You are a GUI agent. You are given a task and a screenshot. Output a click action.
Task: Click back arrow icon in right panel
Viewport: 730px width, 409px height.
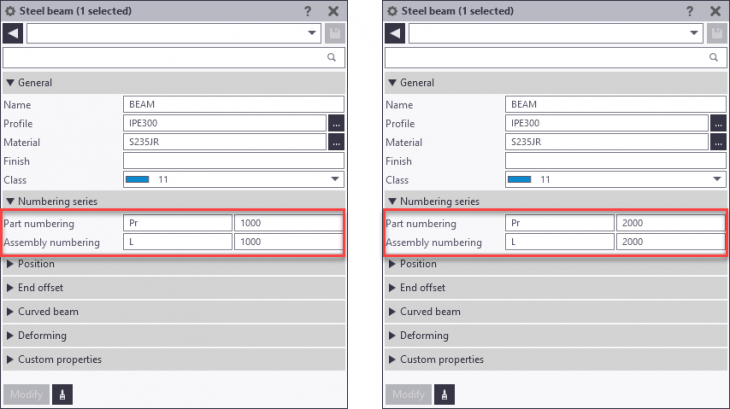pos(395,33)
